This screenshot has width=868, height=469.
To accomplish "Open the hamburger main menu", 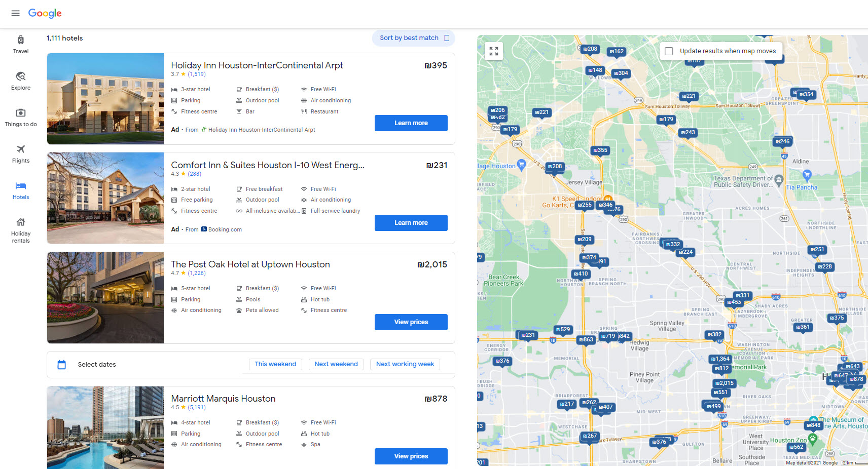I will pos(15,13).
